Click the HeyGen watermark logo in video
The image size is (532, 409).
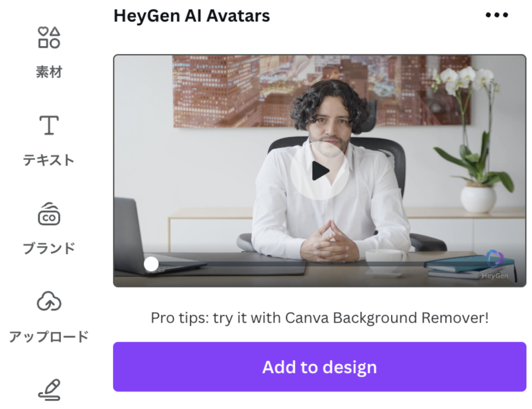pos(495,265)
